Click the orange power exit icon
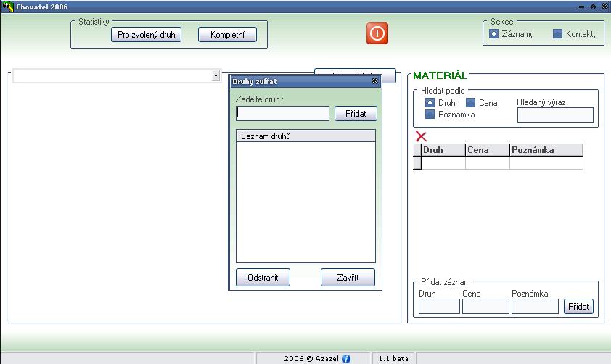This screenshot has height=364, width=611. click(377, 33)
